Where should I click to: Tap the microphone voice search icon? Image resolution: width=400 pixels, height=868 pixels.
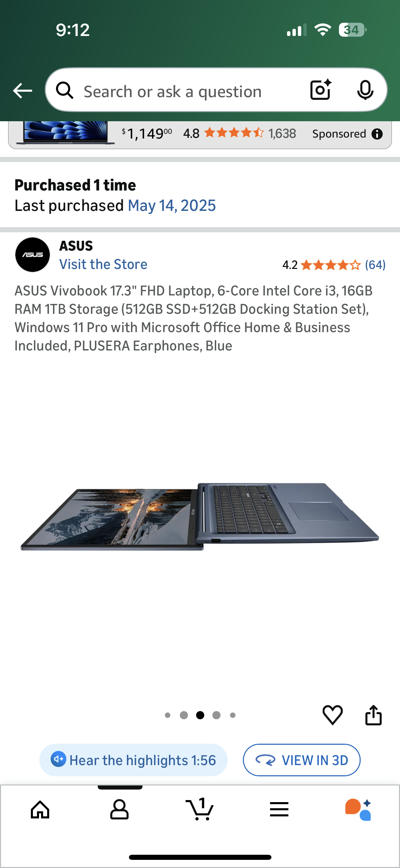(365, 90)
